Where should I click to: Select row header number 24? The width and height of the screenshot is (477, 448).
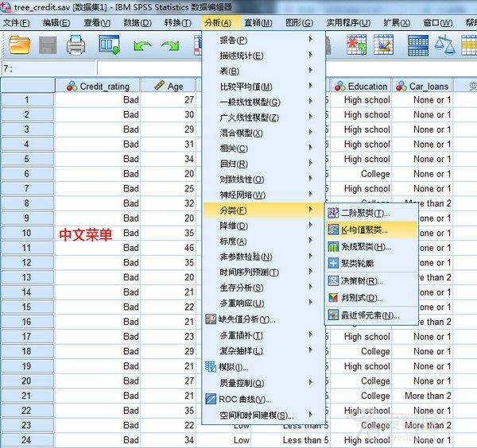point(28,440)
